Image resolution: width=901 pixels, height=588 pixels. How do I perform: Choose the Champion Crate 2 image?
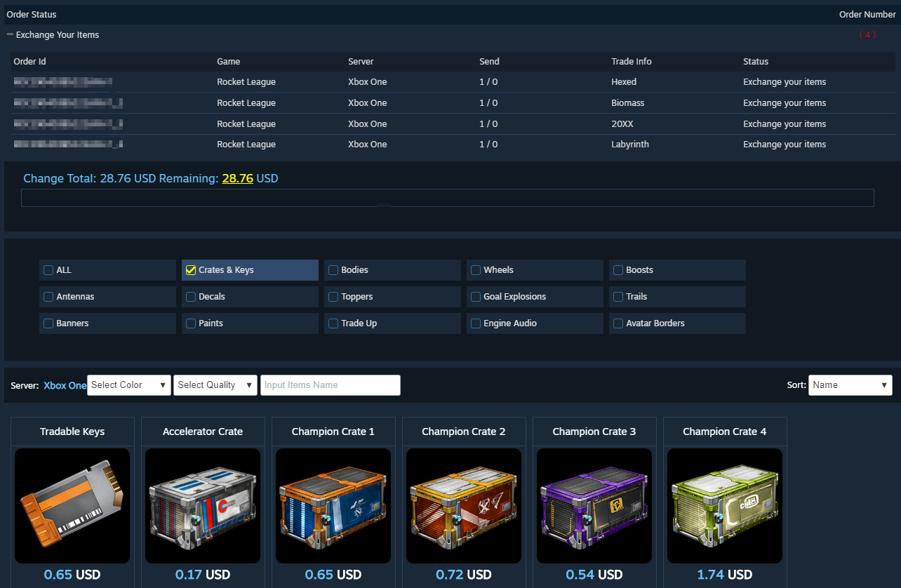[x=464, y=505]
